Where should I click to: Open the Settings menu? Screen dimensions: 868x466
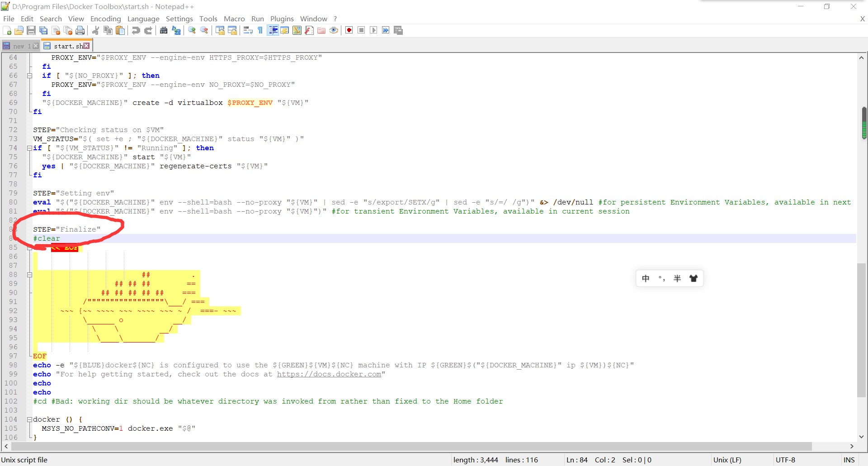[179, 19]
